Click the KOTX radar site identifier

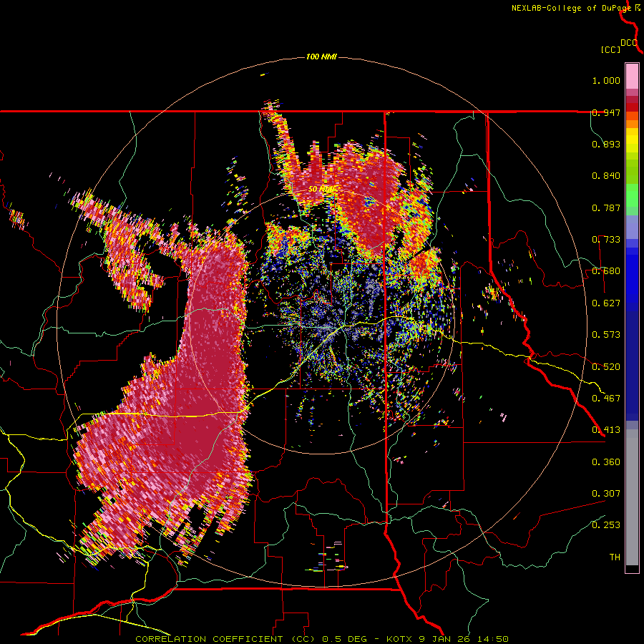coord(401,639)
